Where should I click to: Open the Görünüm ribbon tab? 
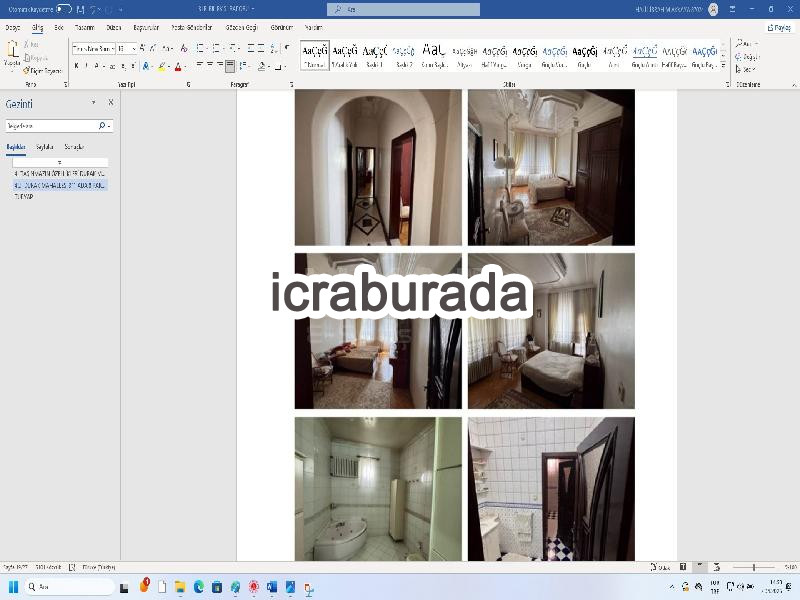coord(282,28)
